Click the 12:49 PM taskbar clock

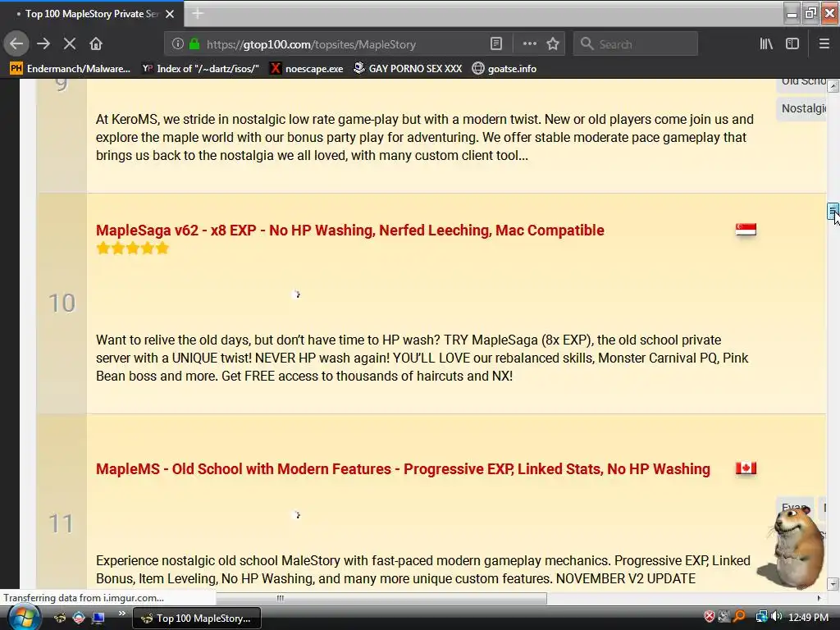808,617
